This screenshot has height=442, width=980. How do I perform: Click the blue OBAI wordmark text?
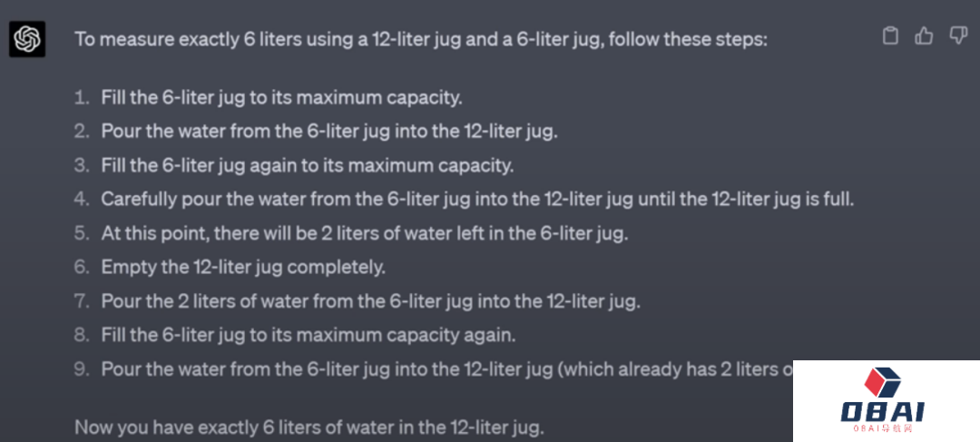coord(883,413)
